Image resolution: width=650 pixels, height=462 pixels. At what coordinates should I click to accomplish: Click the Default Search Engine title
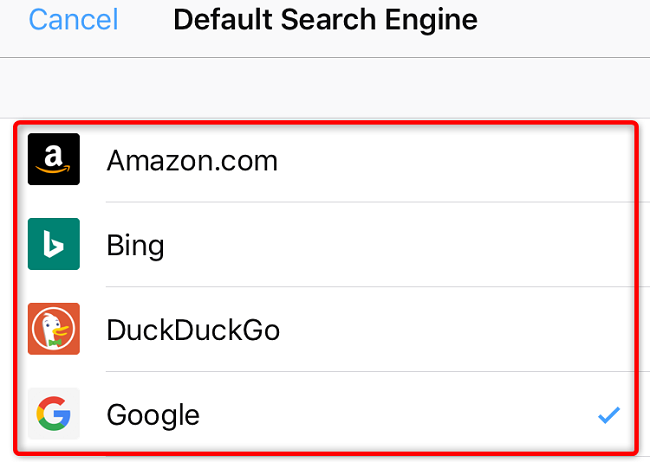pyautogui.click(x=325, y=19)
